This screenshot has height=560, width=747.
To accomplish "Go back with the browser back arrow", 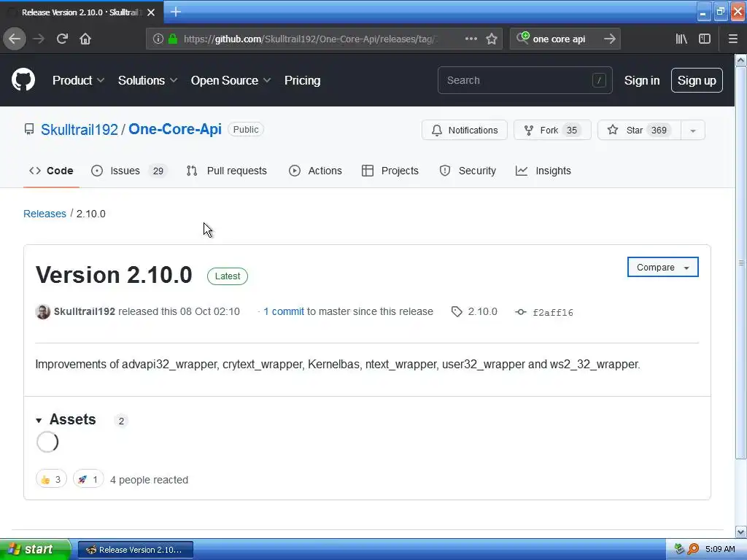I will tap(15, 39).
